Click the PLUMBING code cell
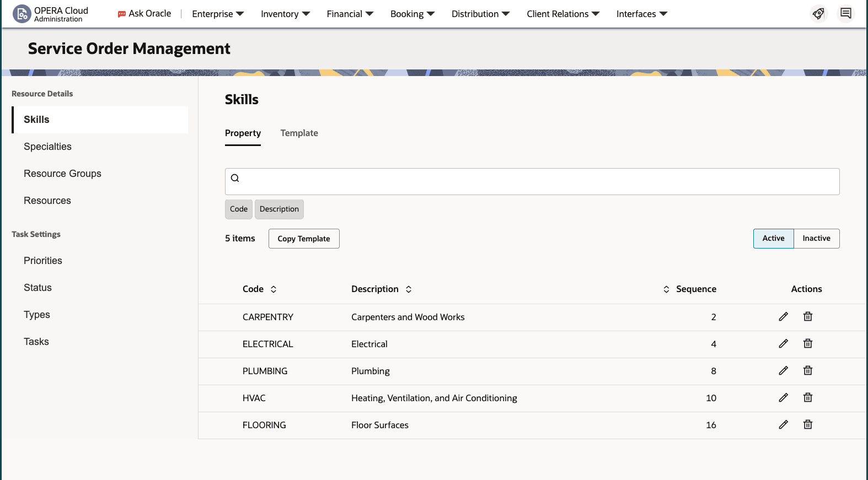The image size is (868, 480). [x=265, y=371]
